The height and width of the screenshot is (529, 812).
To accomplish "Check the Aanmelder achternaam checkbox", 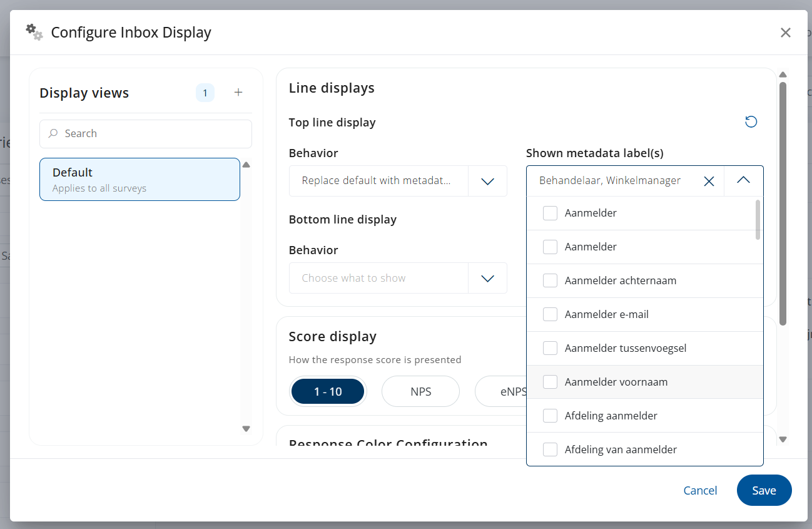I will pos(550,280).
